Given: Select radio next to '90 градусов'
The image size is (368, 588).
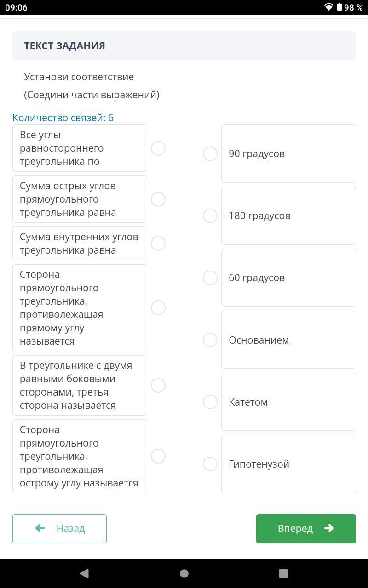Looking at the screenshot, I should tap(210, 154).
